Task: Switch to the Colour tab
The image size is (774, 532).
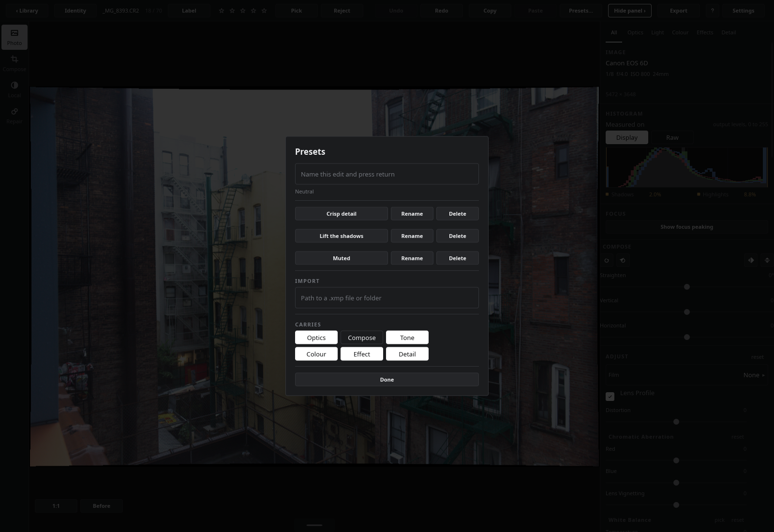Action: pos(680,32)
